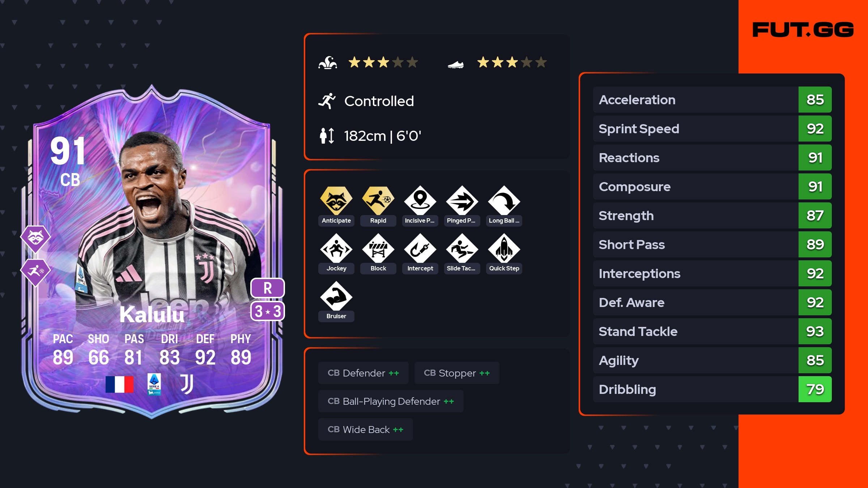The width and height of the screenshot is (868, 488).
Task: Select the Intercept playstyle icon
Action: (420, 248)
